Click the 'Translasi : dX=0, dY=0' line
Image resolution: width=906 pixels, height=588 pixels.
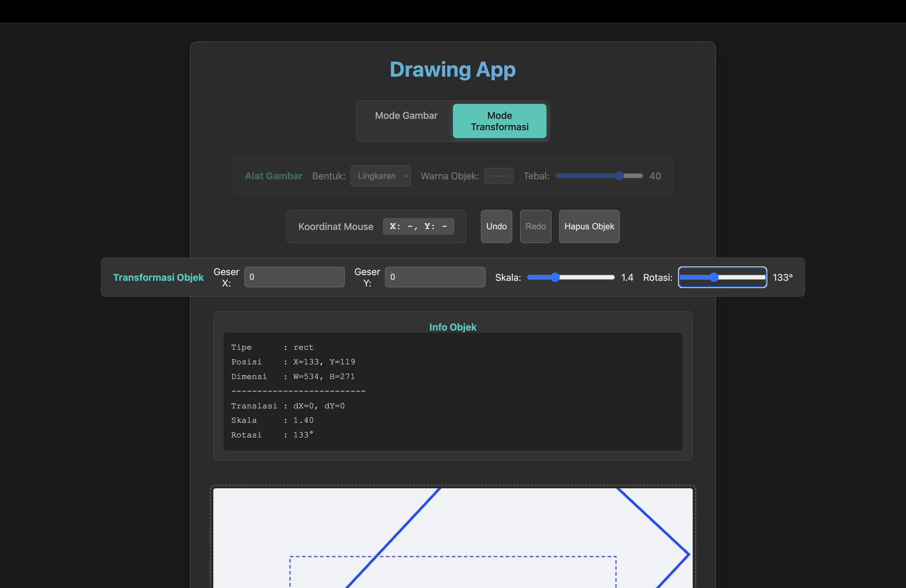(288, 406)
